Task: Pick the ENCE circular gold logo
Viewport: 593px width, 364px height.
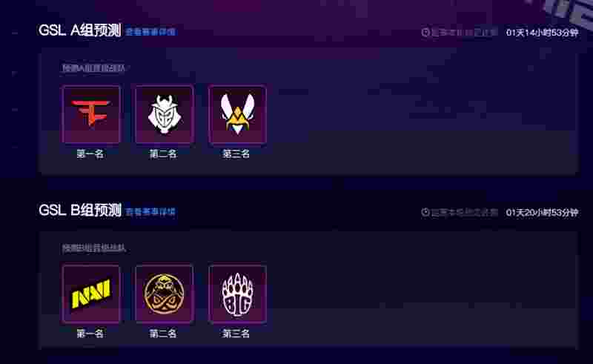Action: [x=164, y=294]
